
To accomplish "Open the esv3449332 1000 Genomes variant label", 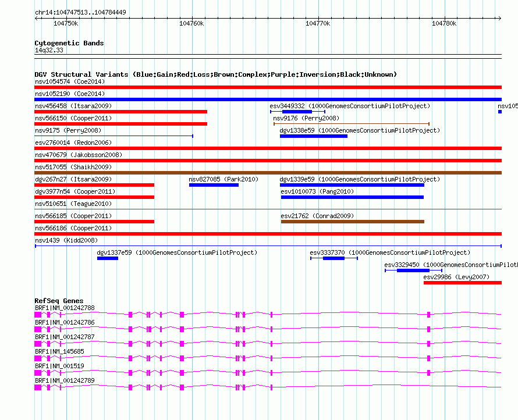I will (350, 106).
